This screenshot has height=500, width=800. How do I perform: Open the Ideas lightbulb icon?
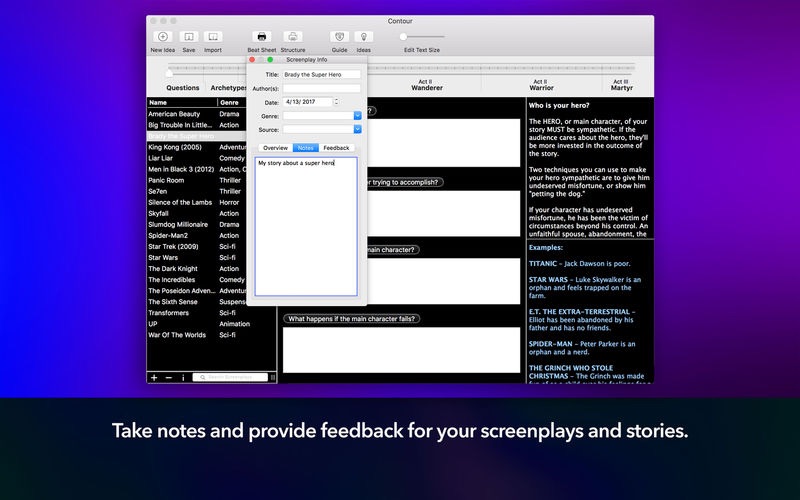coord(364,37)
